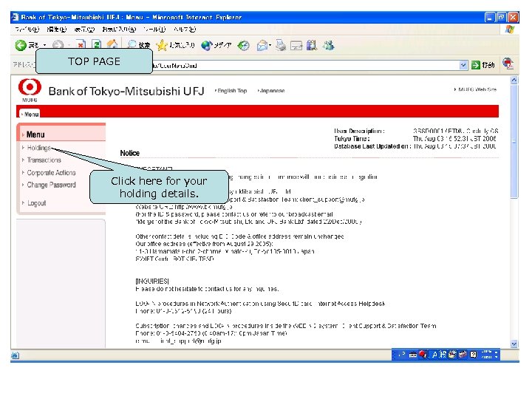532x399 pixels.
Task: Follow the English Top link
Action: point(231,91)
